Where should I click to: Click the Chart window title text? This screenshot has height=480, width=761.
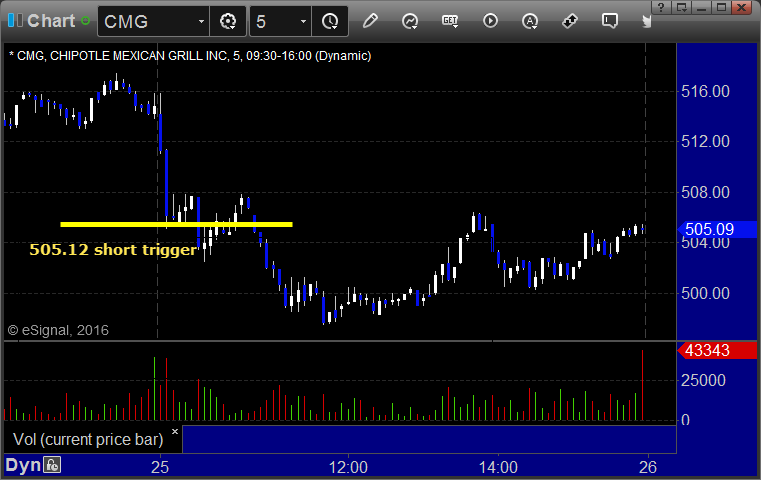51,21
